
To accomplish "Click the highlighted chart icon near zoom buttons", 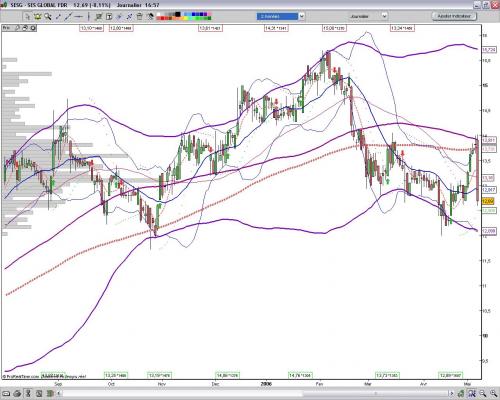I will point(472,394).
